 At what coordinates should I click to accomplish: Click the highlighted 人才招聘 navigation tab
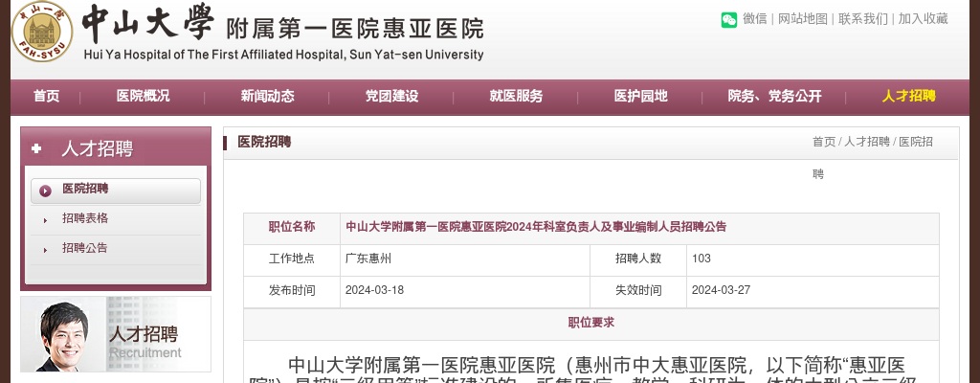point(908,96)
